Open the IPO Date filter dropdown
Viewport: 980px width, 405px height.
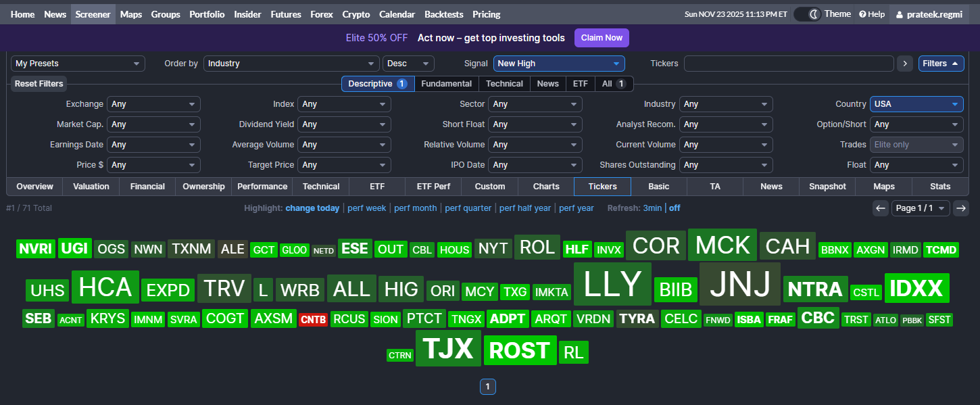(x=535, y=165)
